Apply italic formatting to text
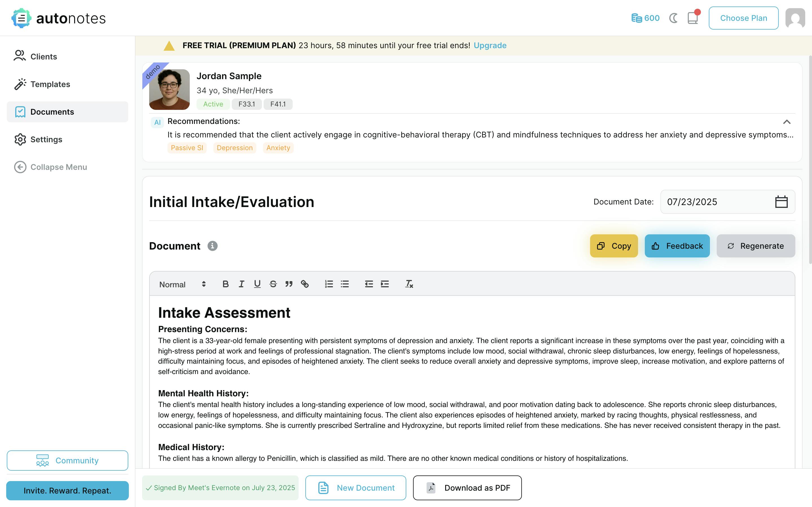The height and width of the screenshot is (507, 812). coord(241,284)
